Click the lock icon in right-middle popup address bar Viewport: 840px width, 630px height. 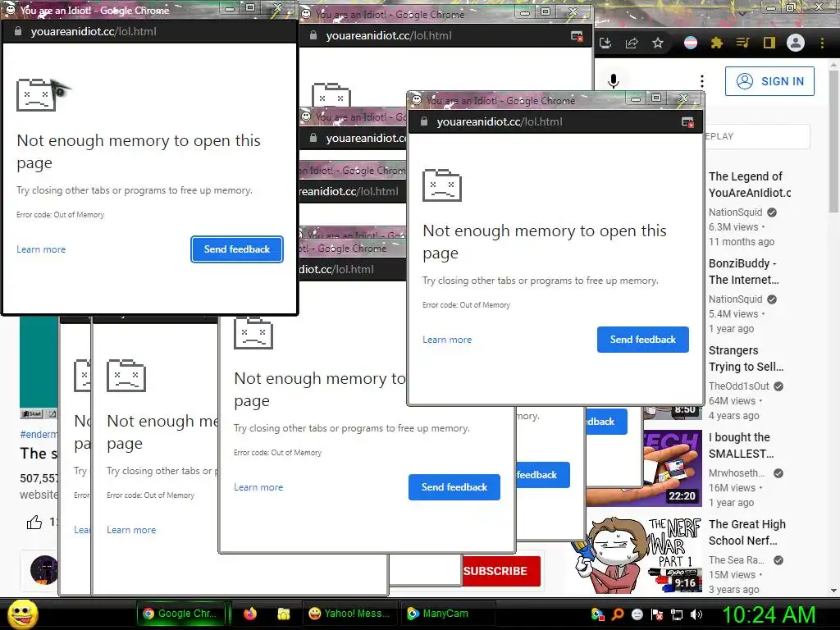click(x=424, y=121)
